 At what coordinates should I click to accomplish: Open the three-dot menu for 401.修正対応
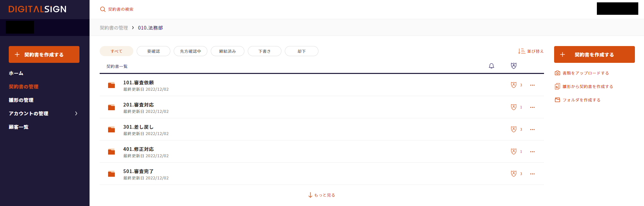coord(532,152)
